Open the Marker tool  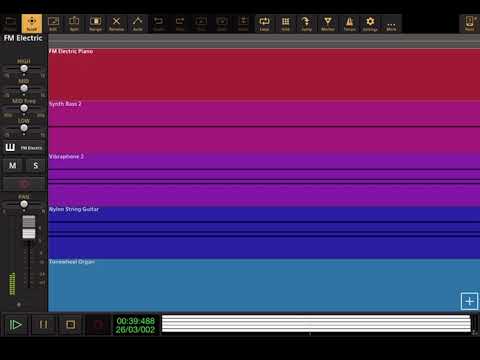coord(328,23)
